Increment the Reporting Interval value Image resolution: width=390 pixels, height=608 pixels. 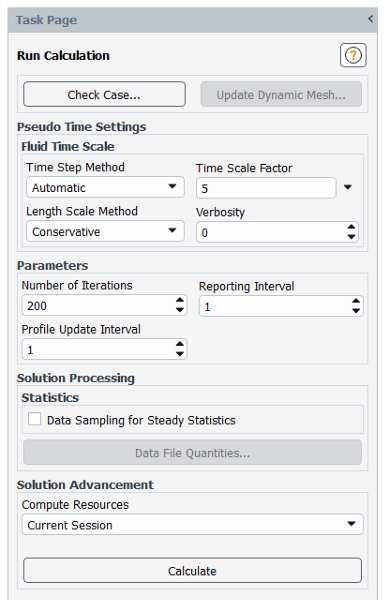tap(356, 301)
